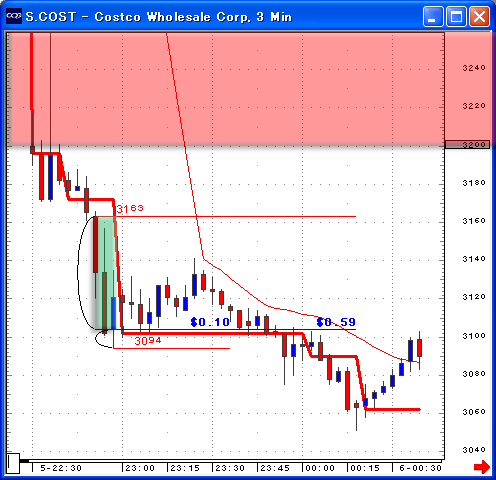Click the 23:45 time axis label
This screenshot has width=496, height=480.
(x=275, y=468)
